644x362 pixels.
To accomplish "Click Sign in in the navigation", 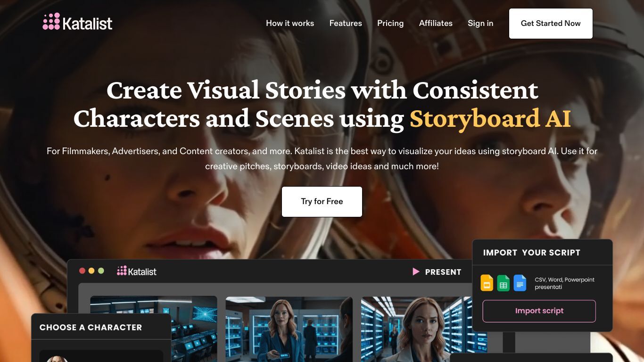I will pyautogui.click(x=480, y=23).
